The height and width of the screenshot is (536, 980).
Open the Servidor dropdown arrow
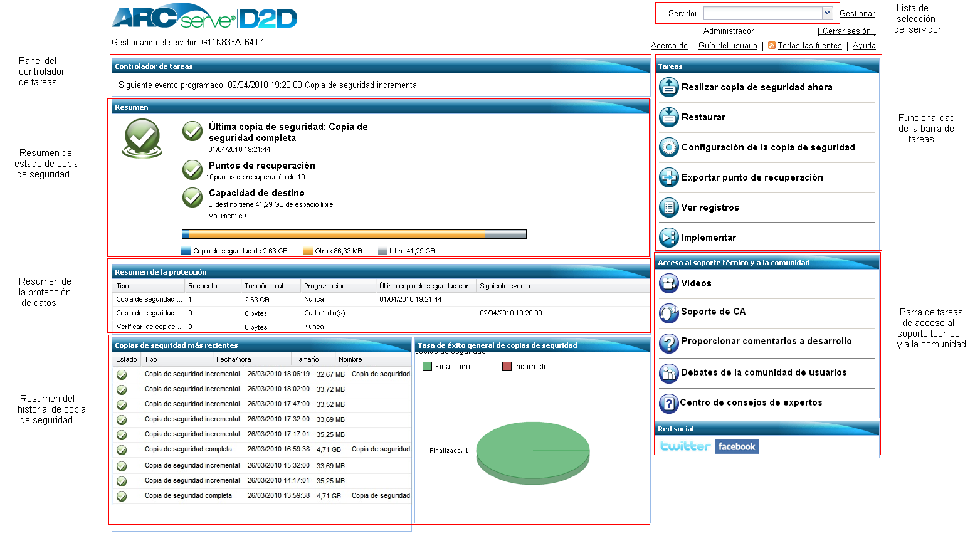point(827,13)
